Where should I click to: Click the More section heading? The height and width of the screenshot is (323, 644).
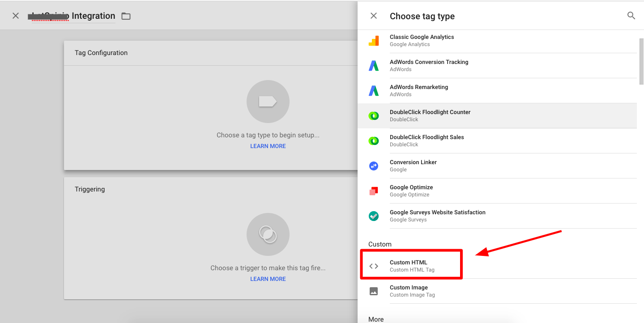[x=376, y=319]
